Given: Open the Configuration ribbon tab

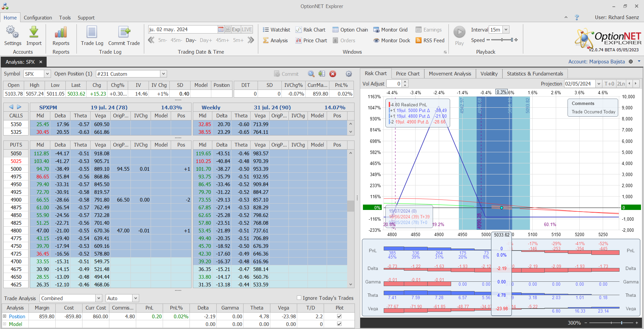Looking at the screenshot, I should [x=38, y=18].
